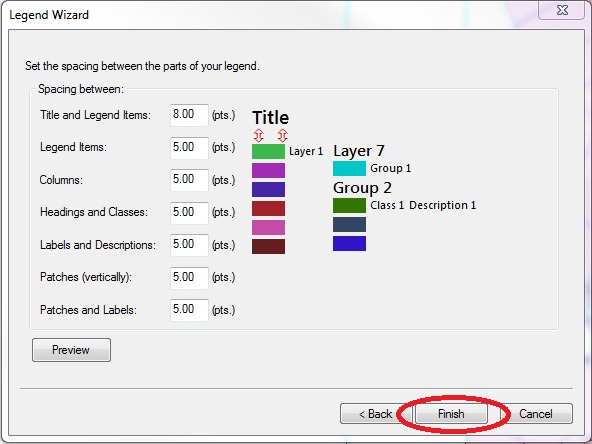Click the purple patch below Layer 1
This screenshot has height=444, width=592.
pyautogui.click(x=268, y=170)
